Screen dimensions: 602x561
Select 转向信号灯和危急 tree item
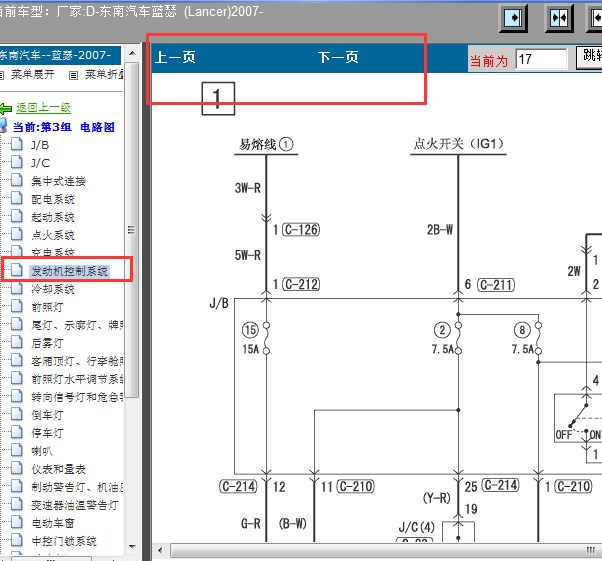pyautogui.click(x=77, y=397)
